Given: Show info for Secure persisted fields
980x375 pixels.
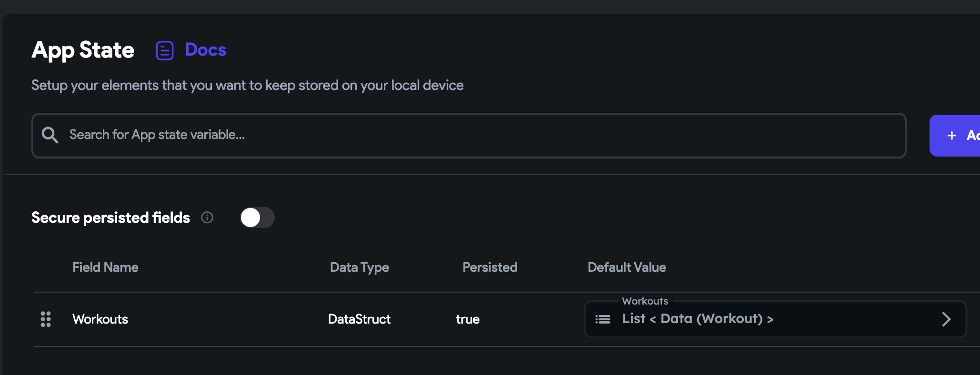Looking at the screenshot, I should [x=207, y=217].
